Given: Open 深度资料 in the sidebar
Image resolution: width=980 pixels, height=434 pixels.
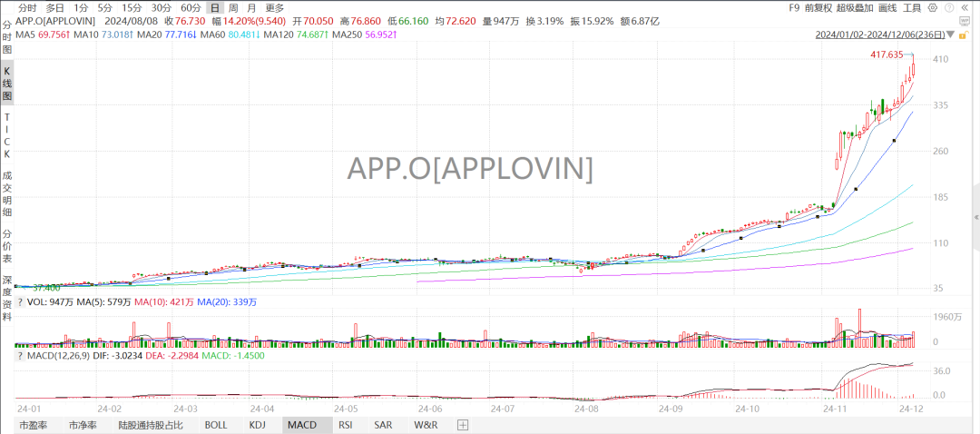Looking at the screenshot, I should tap(7, 297).
